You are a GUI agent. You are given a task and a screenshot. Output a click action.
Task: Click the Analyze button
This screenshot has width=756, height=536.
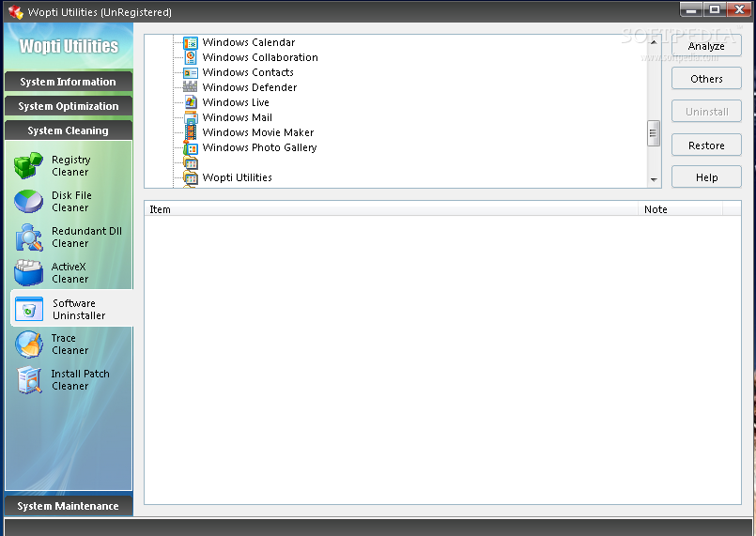click(x=706, y=46)
